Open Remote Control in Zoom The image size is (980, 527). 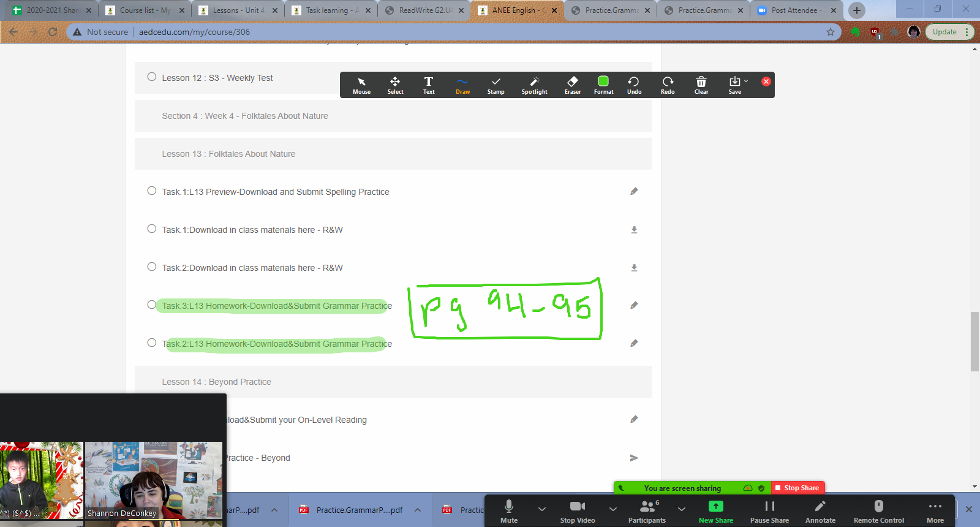point(879,511)
